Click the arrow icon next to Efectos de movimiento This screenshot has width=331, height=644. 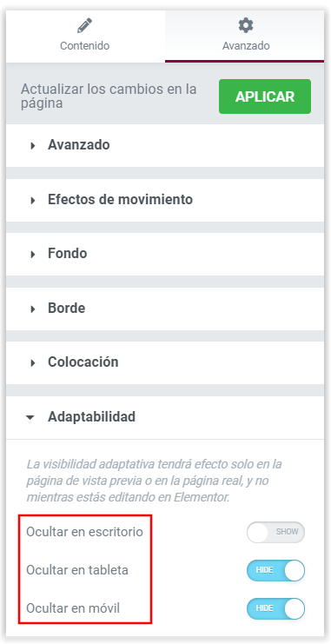pos(33,200)
